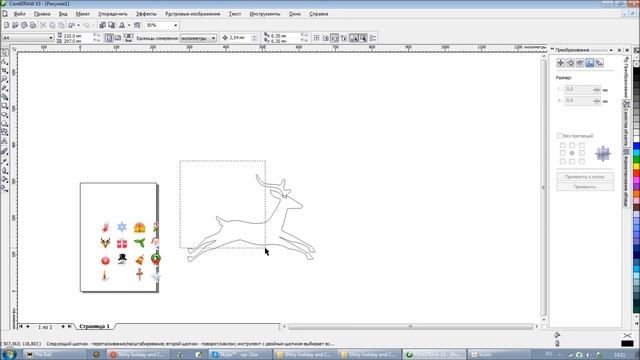Pick the yellow swatch in color palette
Screen dimensions: 640x360
coord(636,167)
